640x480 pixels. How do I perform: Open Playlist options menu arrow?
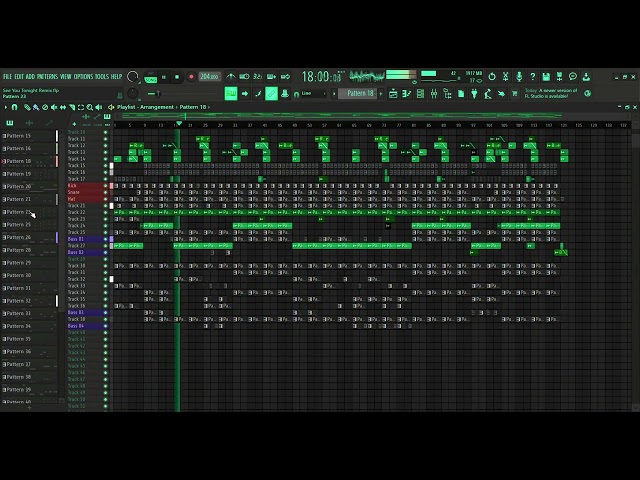[6, 107]
